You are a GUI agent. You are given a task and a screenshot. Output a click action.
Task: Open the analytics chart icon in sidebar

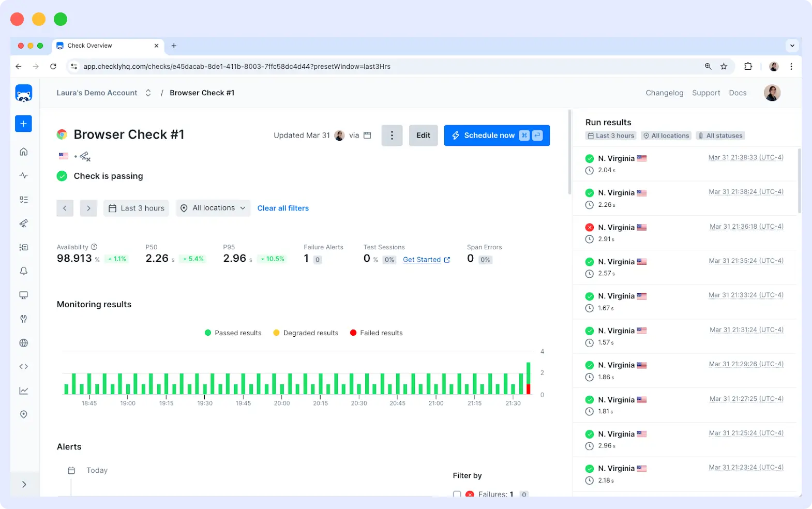23,391
